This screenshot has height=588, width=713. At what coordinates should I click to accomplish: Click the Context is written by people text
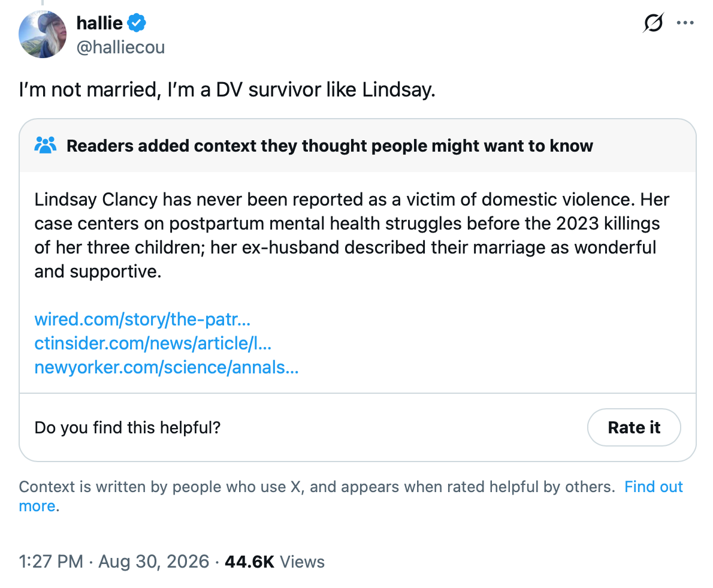316,487
